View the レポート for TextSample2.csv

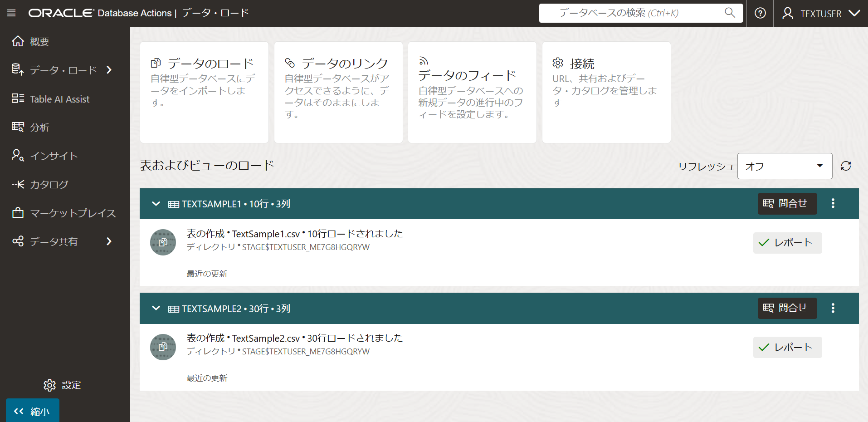point(787,347)
